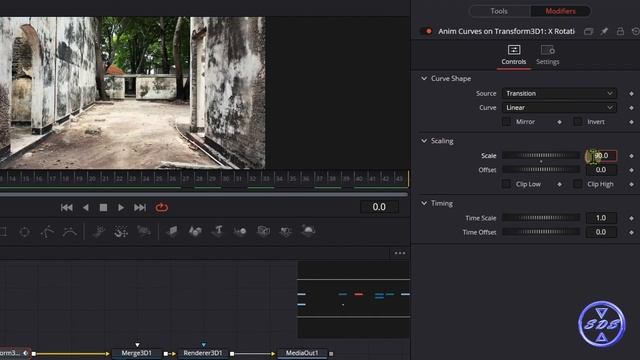Play the clip in reverse

(x=85, y=208)
